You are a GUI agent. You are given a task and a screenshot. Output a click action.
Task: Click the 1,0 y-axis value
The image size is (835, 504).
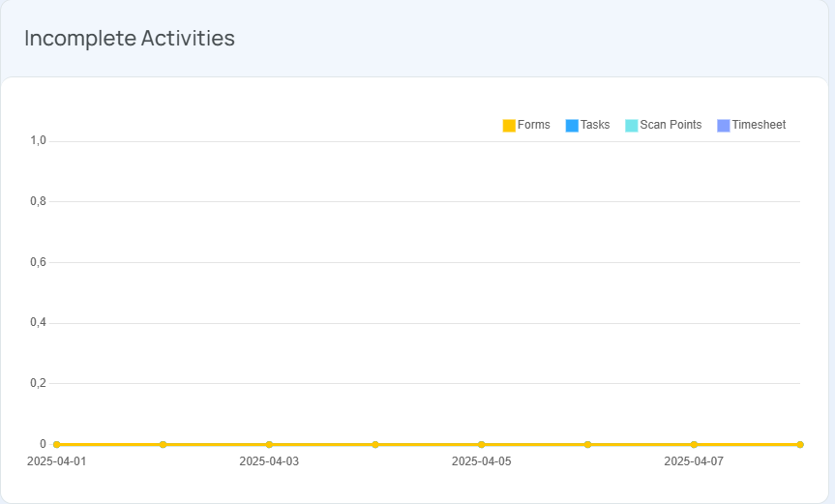39,140
